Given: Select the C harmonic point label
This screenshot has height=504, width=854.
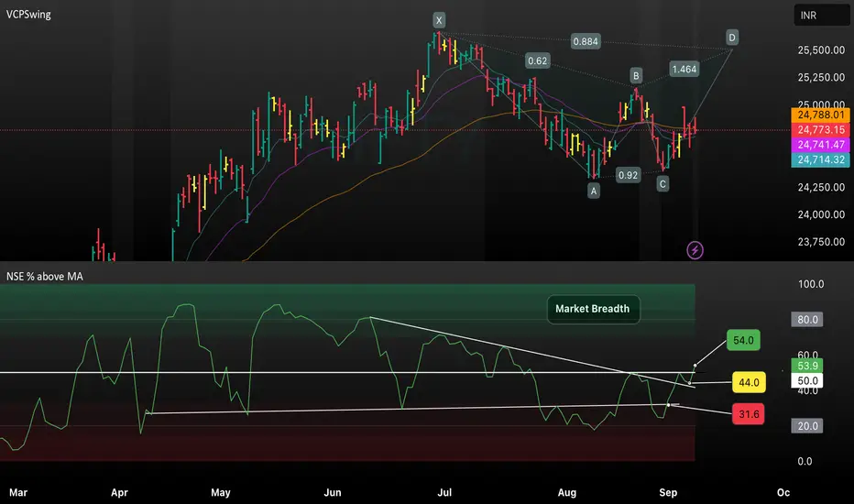Looking at the screenshot, I should [662, 184].
